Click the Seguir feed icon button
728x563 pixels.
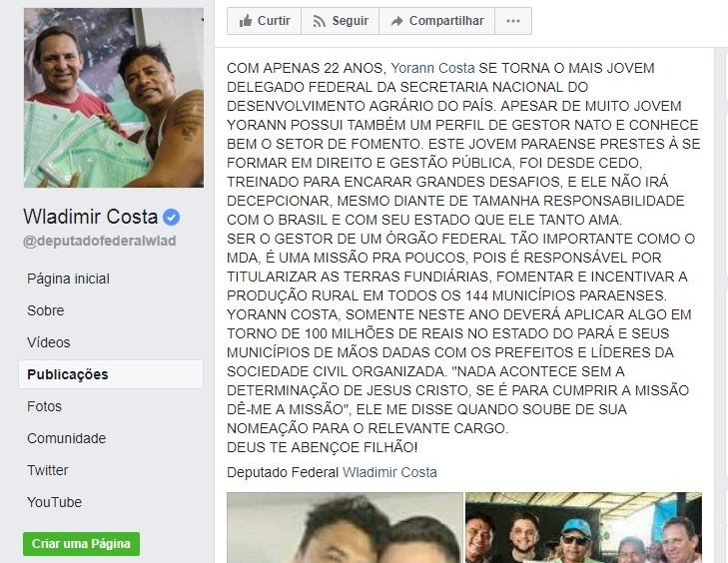pyautogui.click(x=341, y=21)
